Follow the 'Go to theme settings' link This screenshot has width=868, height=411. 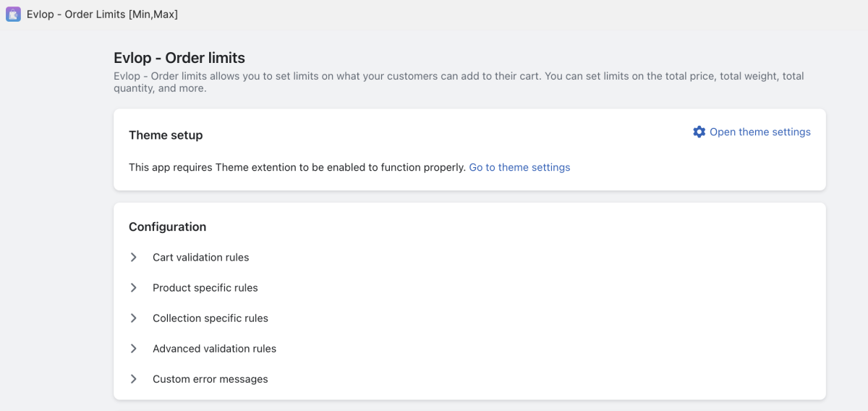(x=519, y=167)
